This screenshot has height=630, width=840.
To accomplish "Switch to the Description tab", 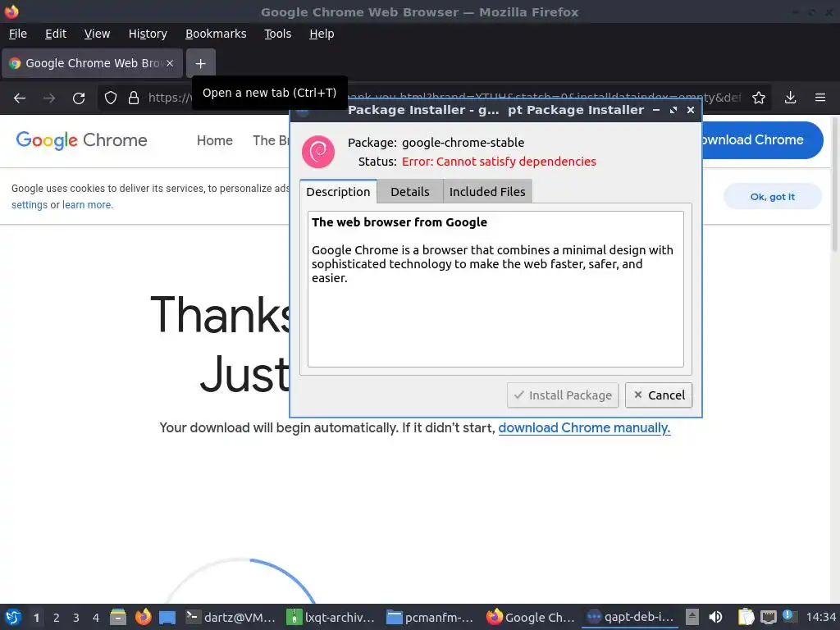I will (x=338, y=192).
